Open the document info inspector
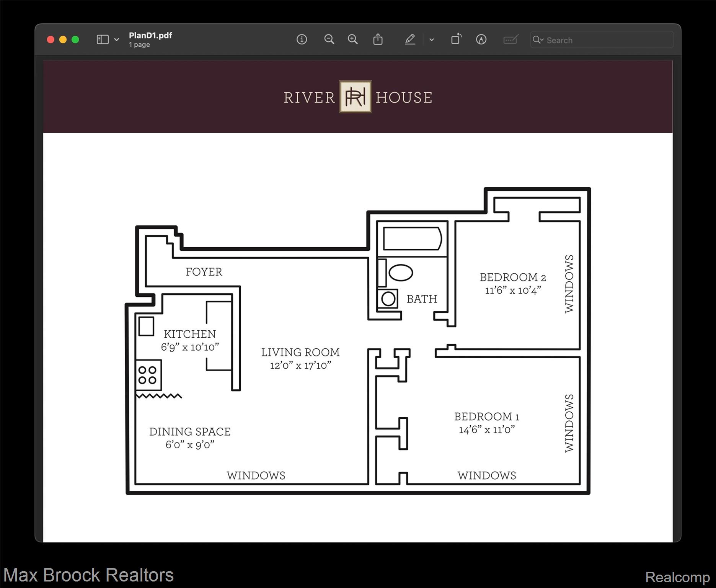The height and width of the screenshot is (588, 716). [x=302, y=39]
